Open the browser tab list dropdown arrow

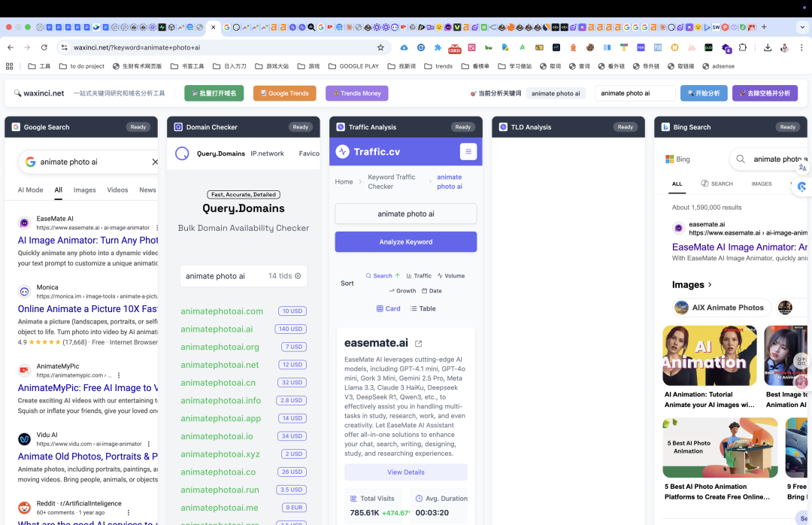[x=802, y=27]
